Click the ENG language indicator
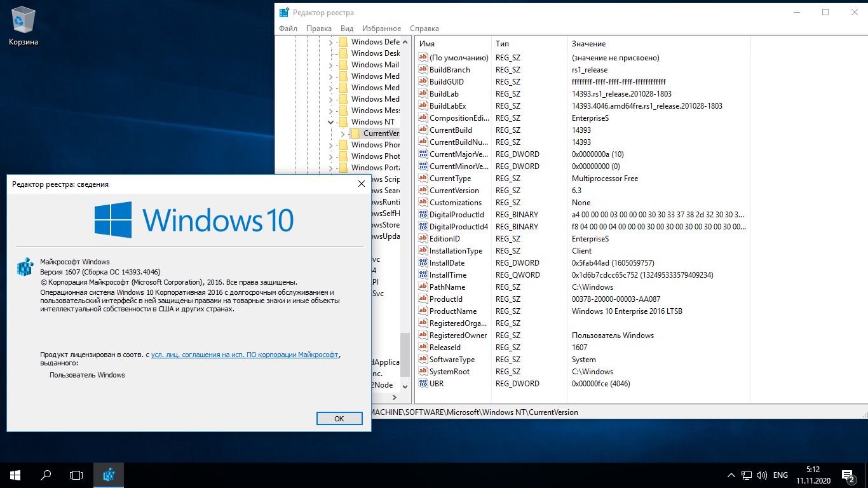 pos(780,475)
